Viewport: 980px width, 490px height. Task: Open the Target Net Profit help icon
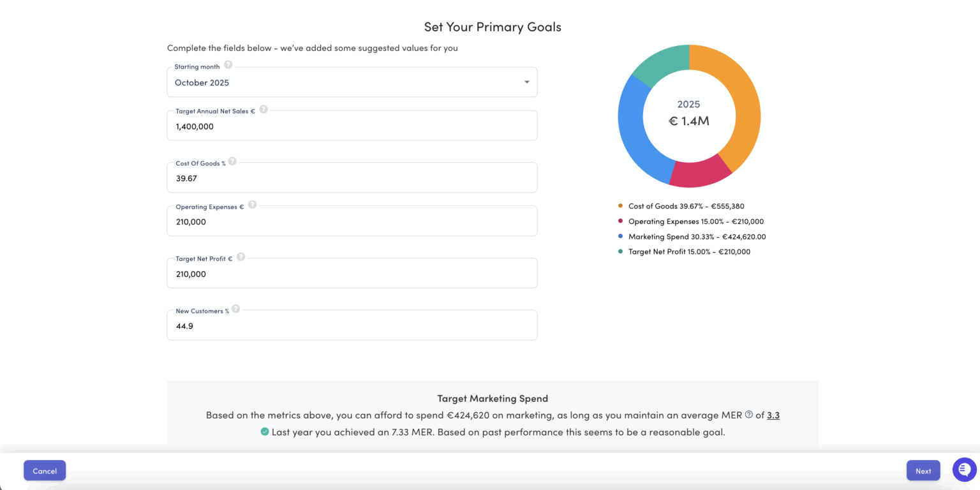click(241, 257)
